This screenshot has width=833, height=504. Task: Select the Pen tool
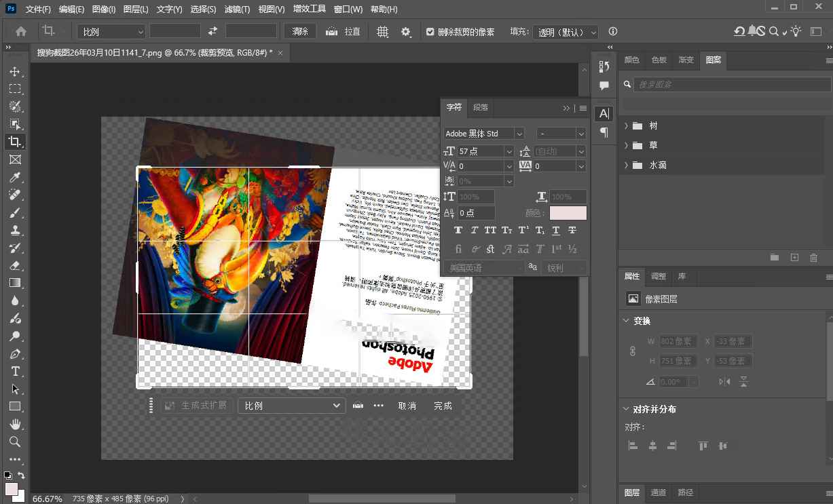15,353
